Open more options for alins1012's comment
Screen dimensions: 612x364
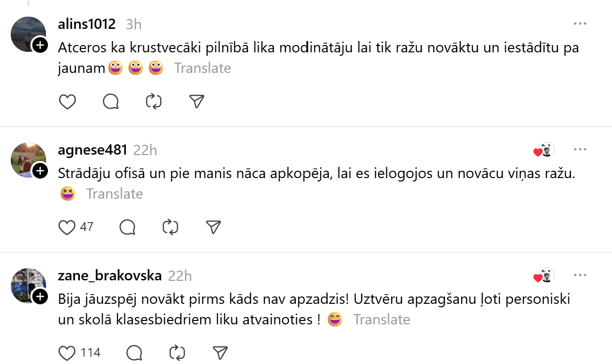point(580,23)
